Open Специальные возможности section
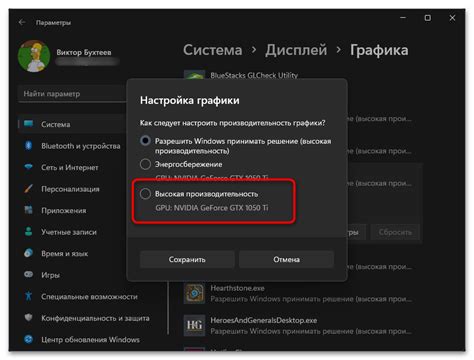474x360 pixels. tap(89, 297)
